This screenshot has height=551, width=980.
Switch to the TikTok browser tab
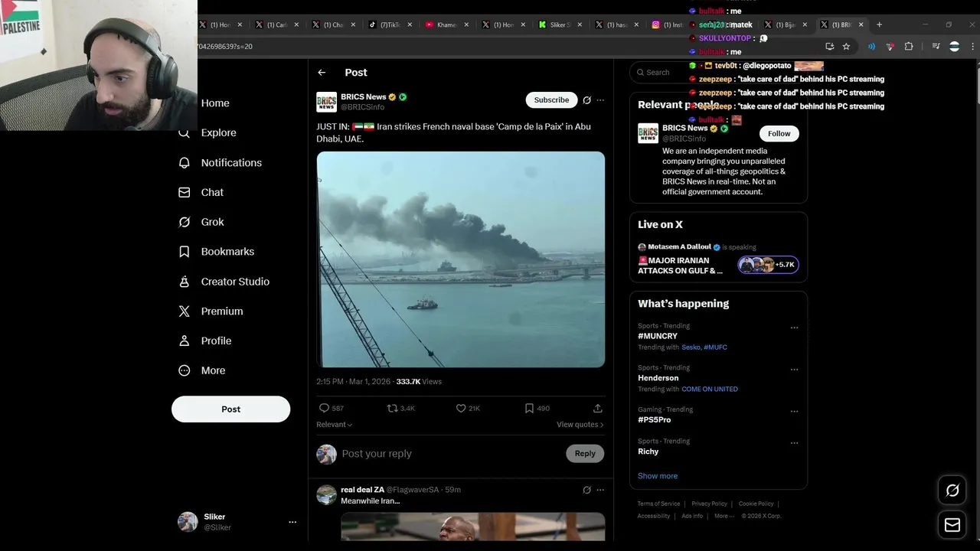tap(390, 24)
